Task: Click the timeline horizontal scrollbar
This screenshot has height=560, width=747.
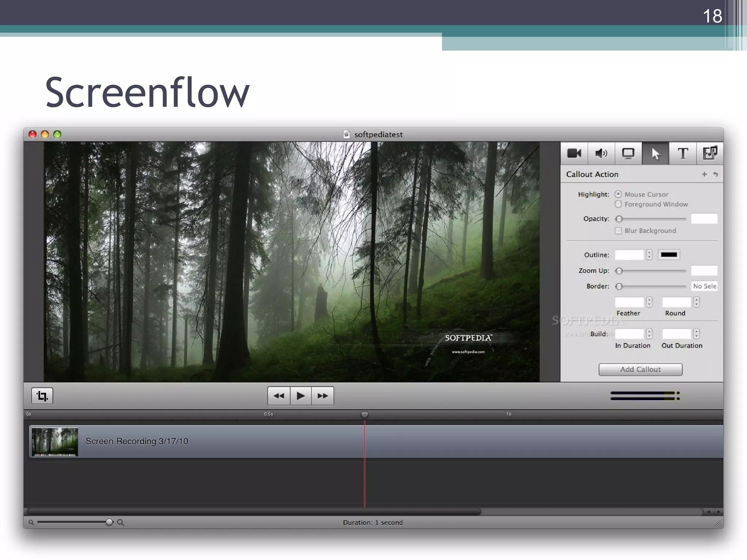Action: [x=254, y=512]
